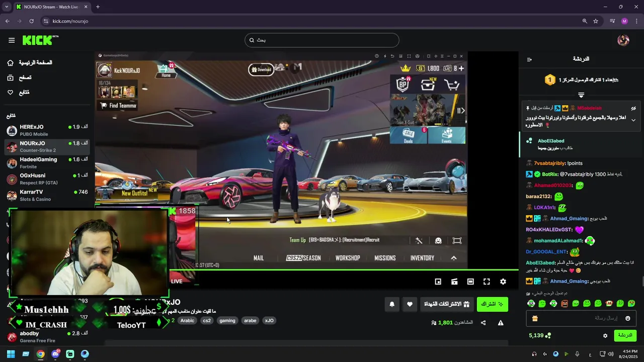Open the user profile avatar menu
Image resolution: width=644 pixels, height=362 pixels.
(x=623, y=40)
